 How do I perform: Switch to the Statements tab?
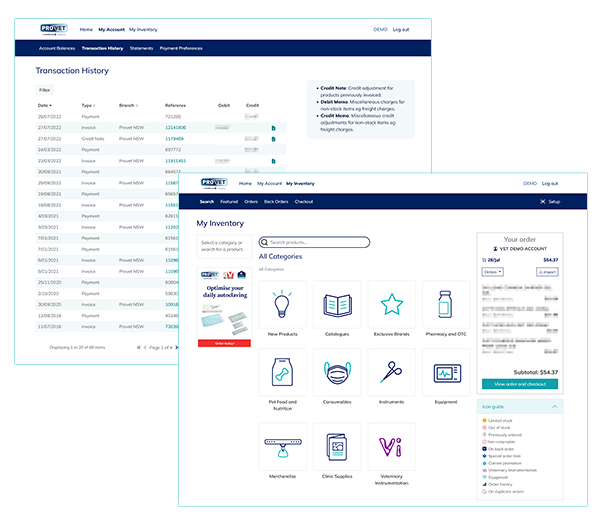141,48
